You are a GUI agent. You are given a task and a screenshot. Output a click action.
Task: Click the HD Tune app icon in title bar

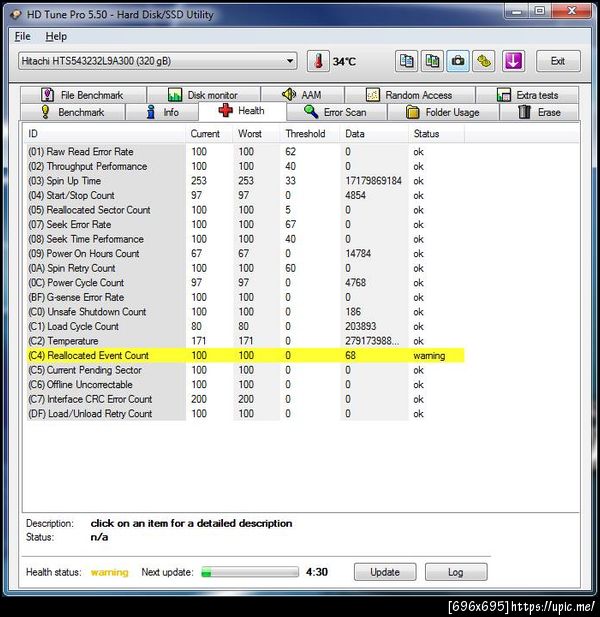[x=15, y=15]
